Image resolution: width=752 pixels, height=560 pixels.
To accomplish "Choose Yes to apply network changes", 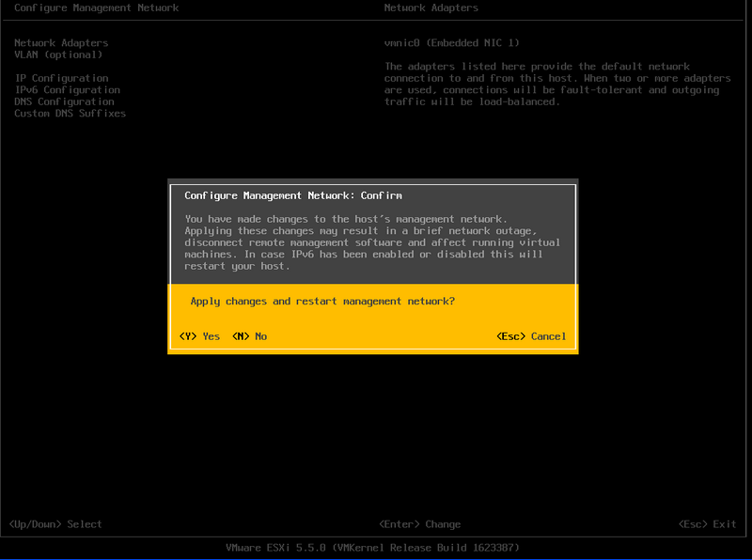I will point(199,336).
